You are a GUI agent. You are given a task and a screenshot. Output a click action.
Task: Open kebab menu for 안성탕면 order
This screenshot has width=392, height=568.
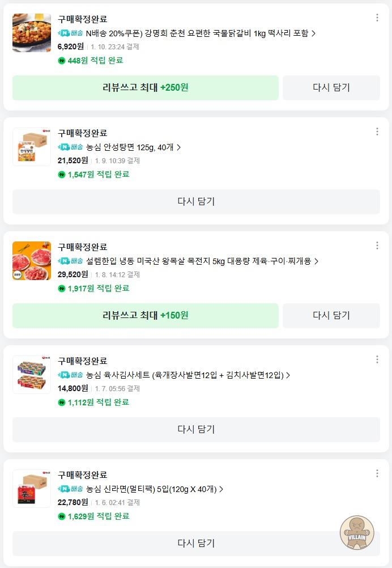(x=377, y=132)
